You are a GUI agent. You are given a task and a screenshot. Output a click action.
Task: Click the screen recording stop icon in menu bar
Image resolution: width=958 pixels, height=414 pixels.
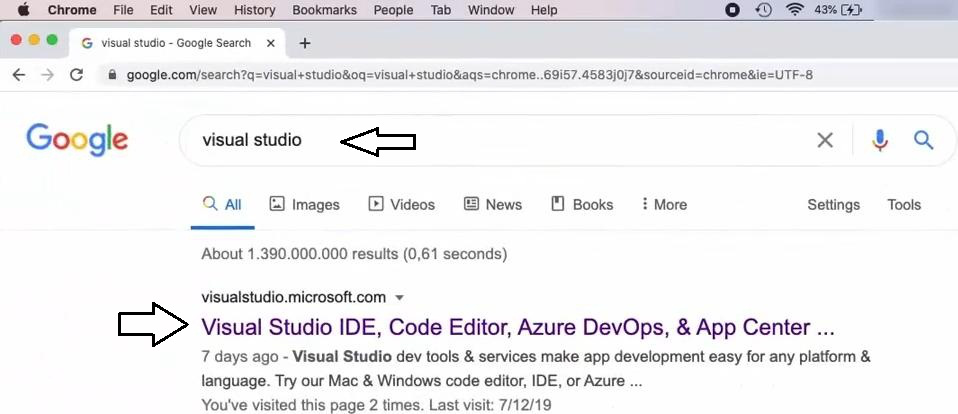732,10
